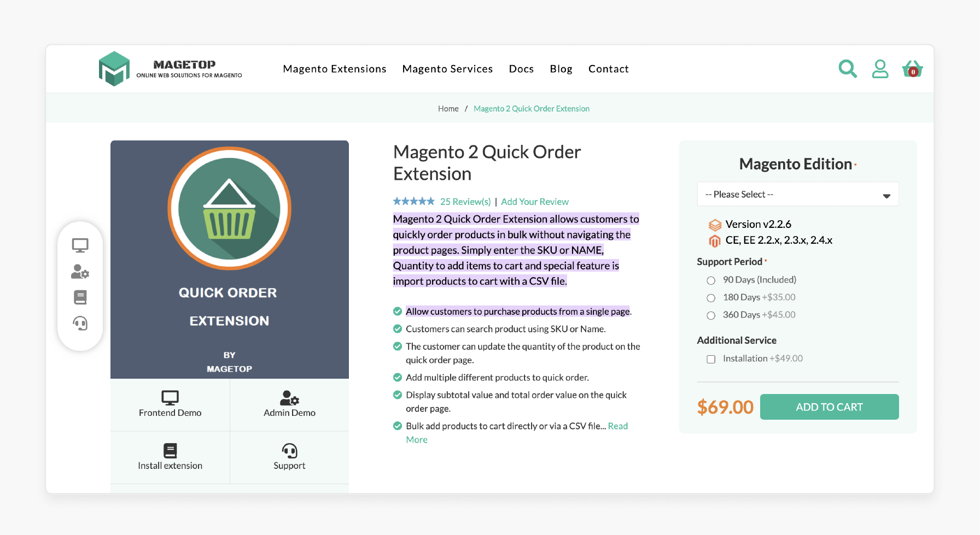Open the search magnifier icon
Image resolution: width=980 pixels, height=535 pixels.
848,69
